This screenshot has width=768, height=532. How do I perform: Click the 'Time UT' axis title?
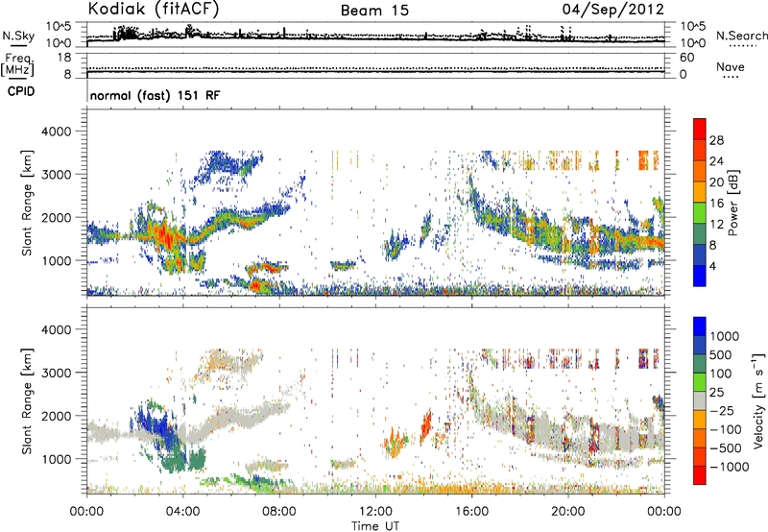click(375, 526)
